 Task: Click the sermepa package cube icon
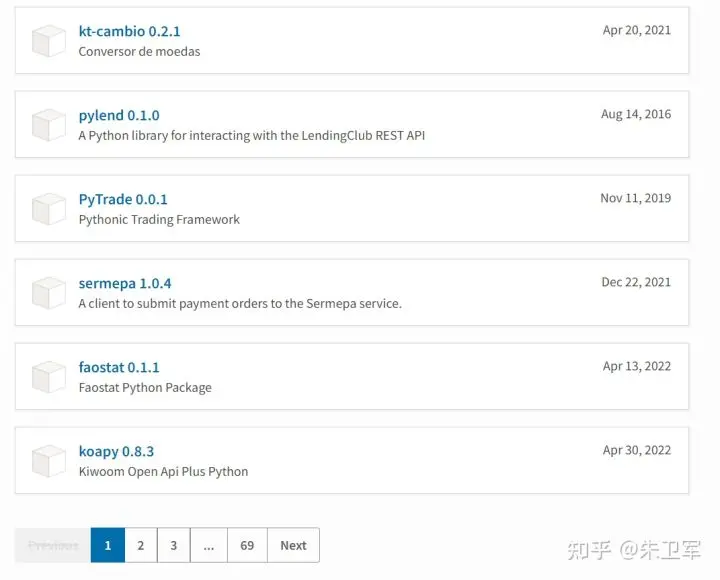tap(48, 293)
